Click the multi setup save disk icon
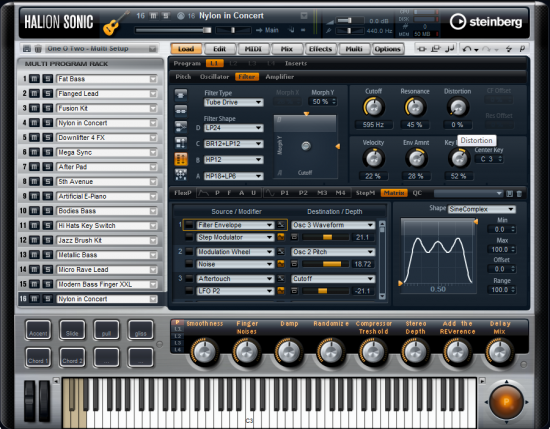 point(27,49)
